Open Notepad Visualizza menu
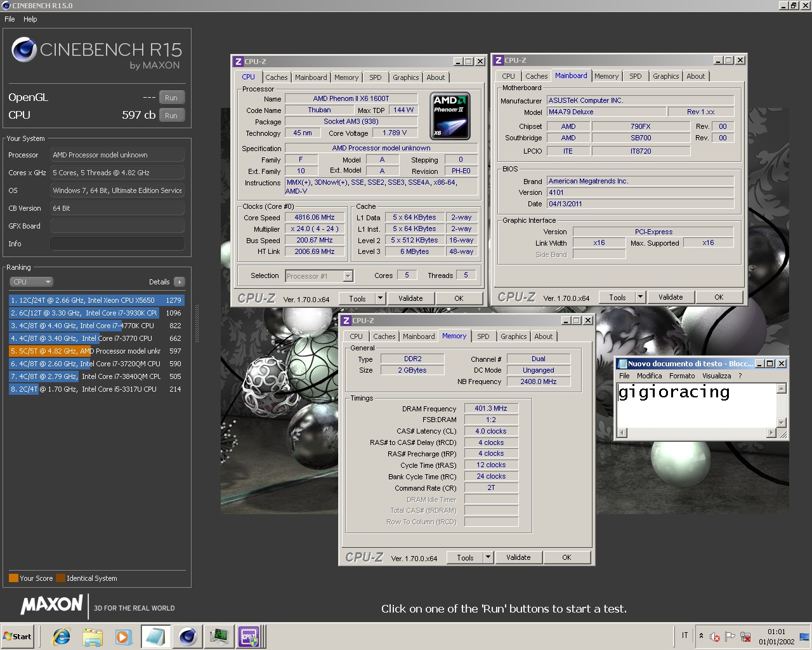The width and height of the screenshot is (812, 650). click(716, 376)
